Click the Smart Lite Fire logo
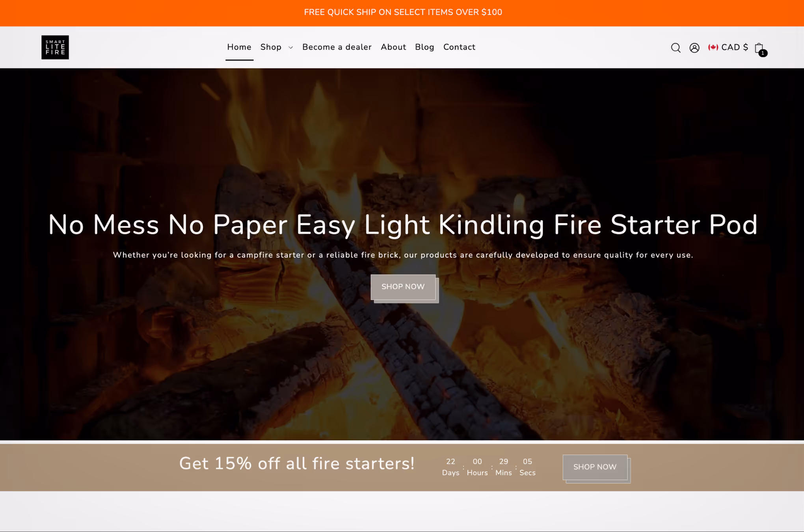804x532 pixels. tap(55, 47)
